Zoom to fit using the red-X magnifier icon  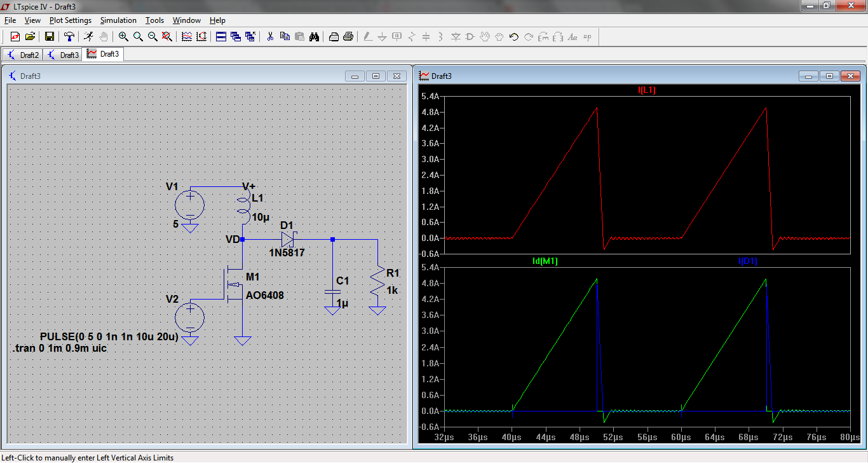(166, 36)
